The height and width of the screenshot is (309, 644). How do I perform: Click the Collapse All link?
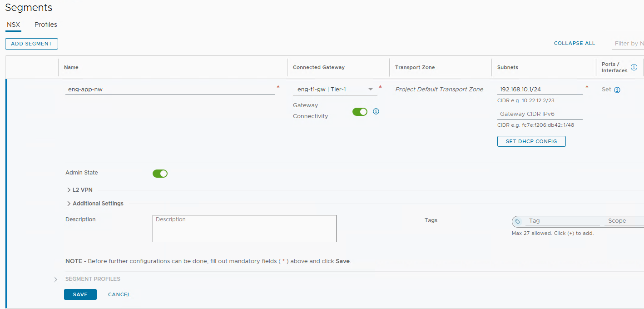tap(574, 44)
